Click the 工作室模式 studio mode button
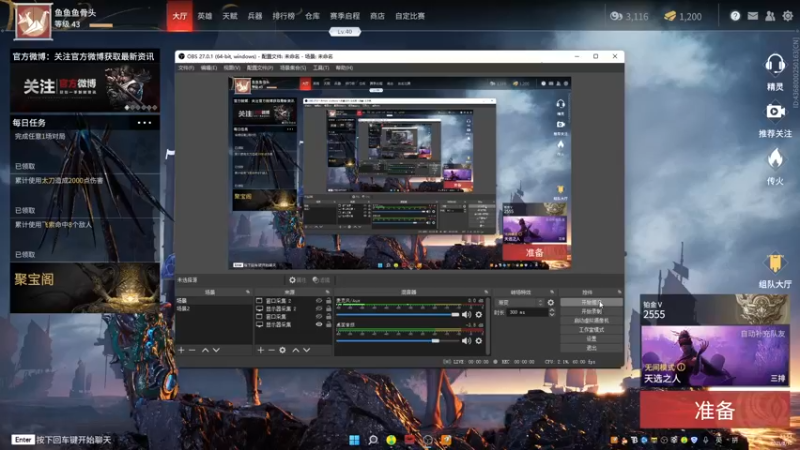 [x=591, y=330]
